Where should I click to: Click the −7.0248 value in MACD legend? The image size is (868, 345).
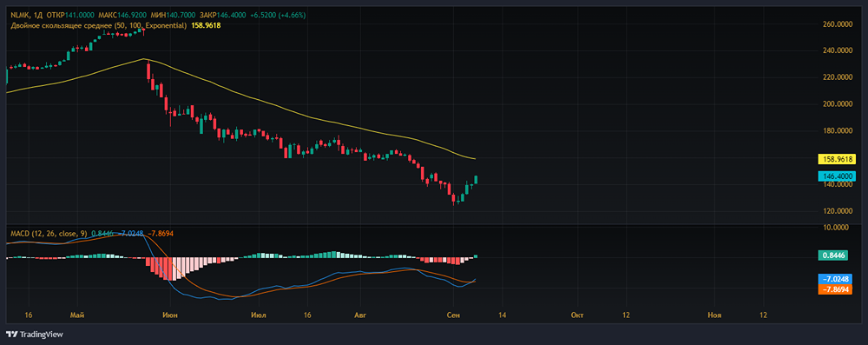click(x=131, y=234)
